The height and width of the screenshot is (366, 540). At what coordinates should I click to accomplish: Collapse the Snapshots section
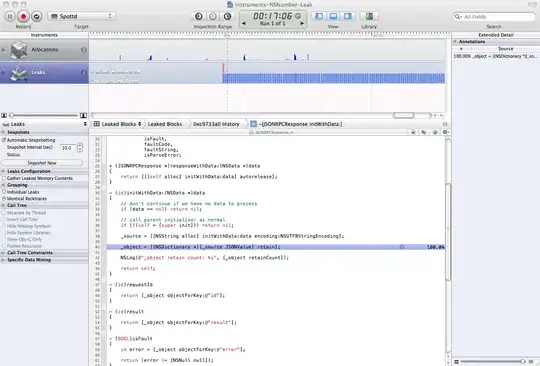[3, 132]
